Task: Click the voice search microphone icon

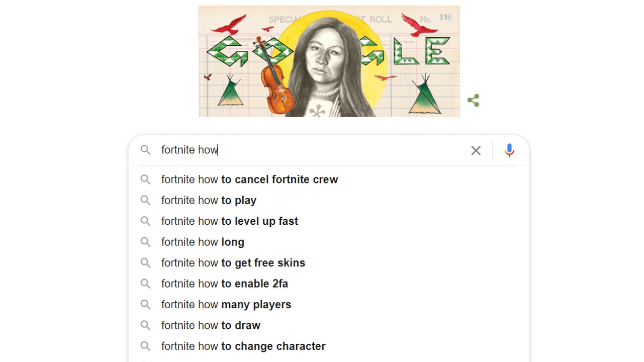Action: [x=509, y=150]
